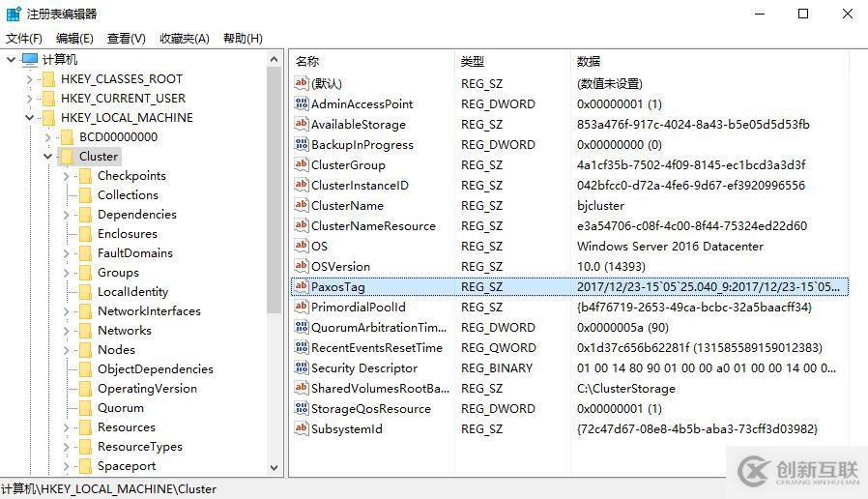This screenshot has width=868, height=499.
Task: Click the binary icon beside BackupInProgress
Action: coord(302,144)
